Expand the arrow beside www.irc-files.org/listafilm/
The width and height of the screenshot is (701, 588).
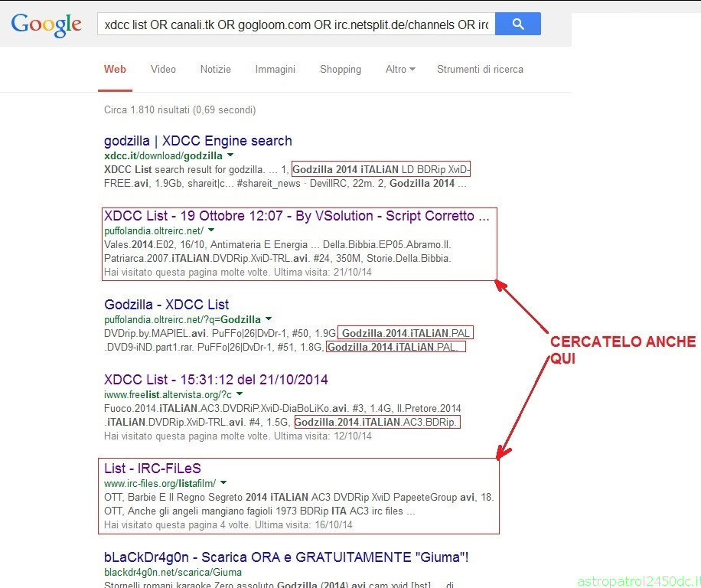point(223,482)
